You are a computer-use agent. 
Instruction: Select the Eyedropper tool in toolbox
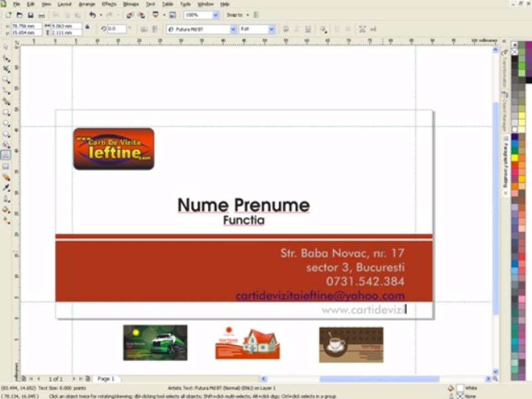coord(6,188)
